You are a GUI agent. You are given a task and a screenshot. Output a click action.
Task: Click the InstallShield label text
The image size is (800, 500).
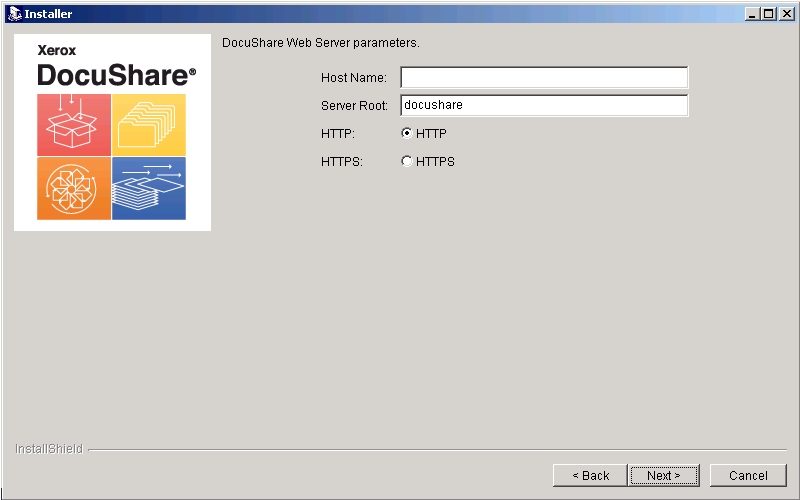49,449
